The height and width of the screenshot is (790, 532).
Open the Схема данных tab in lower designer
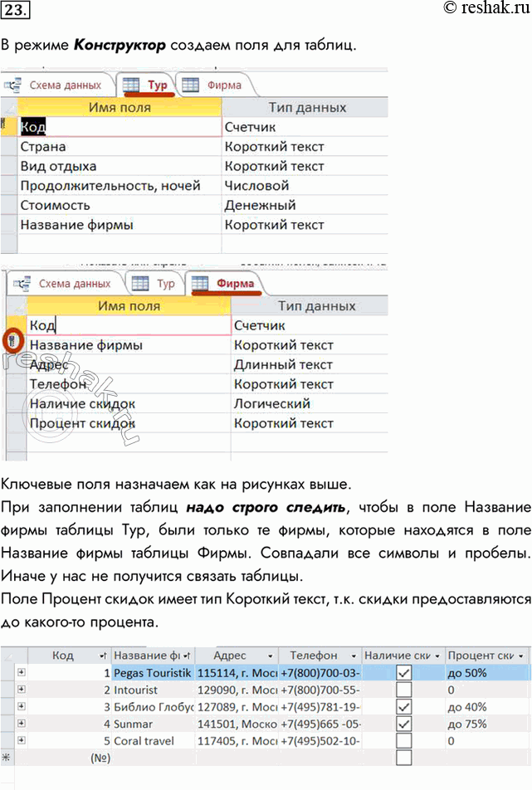pos(75,284)
